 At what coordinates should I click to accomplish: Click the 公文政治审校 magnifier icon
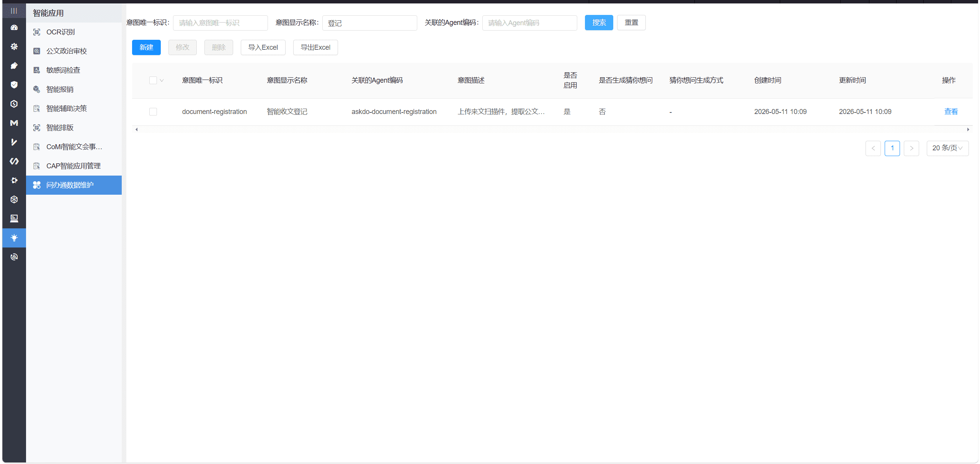37,51
